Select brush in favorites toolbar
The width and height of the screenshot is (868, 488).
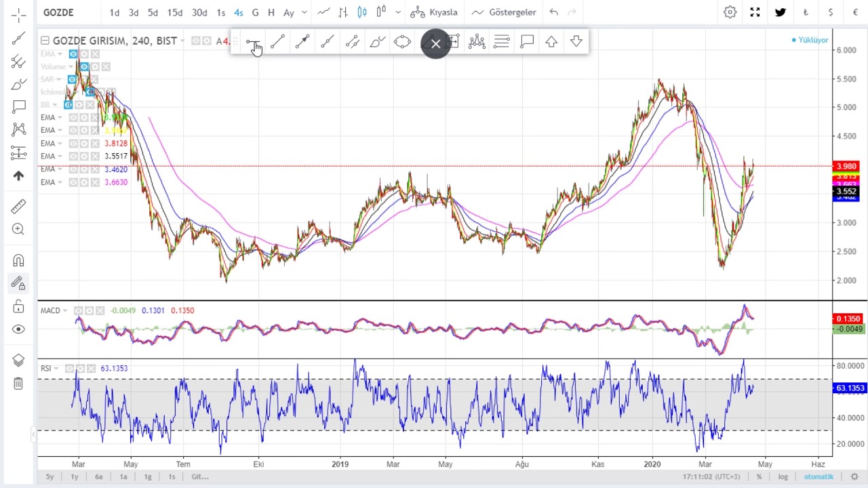[x=378, y=42]
